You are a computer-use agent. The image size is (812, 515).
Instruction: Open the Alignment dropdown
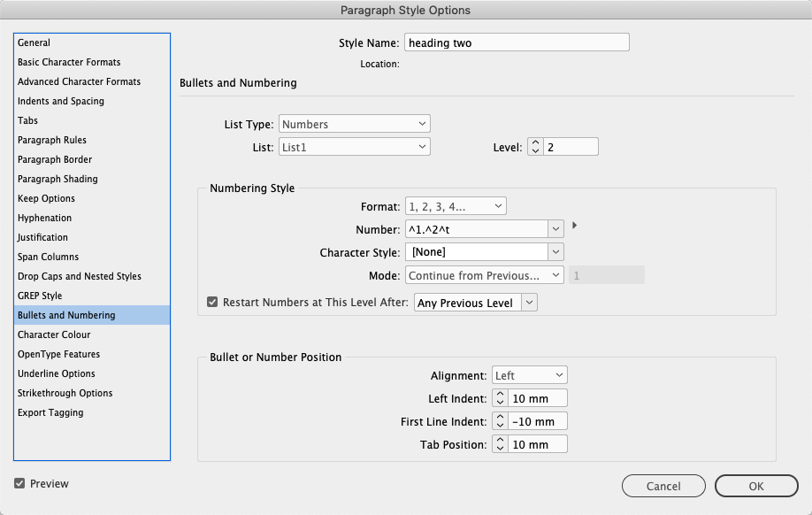[529, 374]
